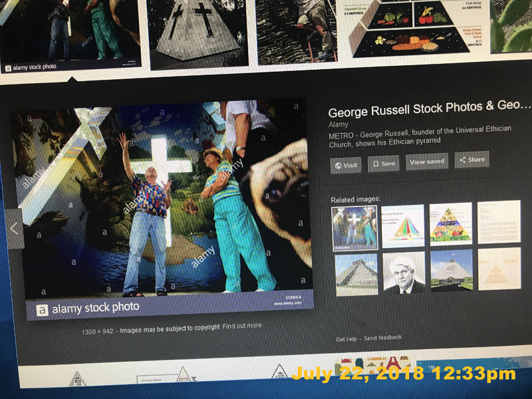Click the Alamy source link
Image resolution: width=532 pixels, height=399 pixels.
tap(338, 124)
